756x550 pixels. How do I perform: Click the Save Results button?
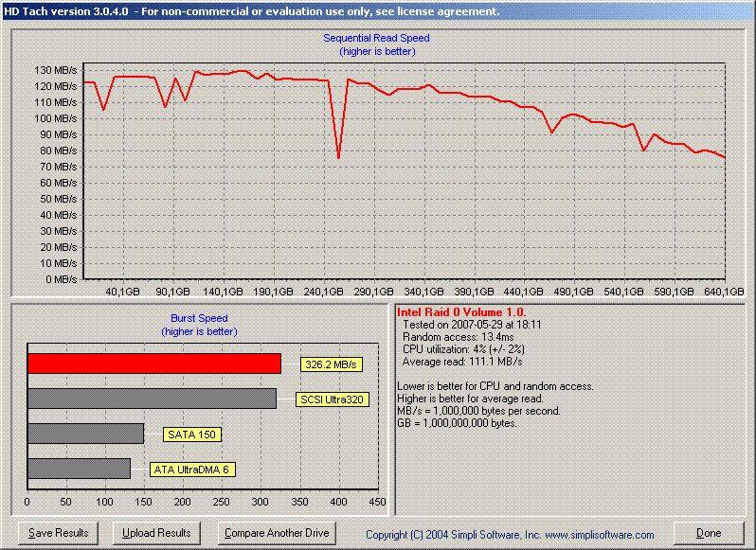[58, 533]
